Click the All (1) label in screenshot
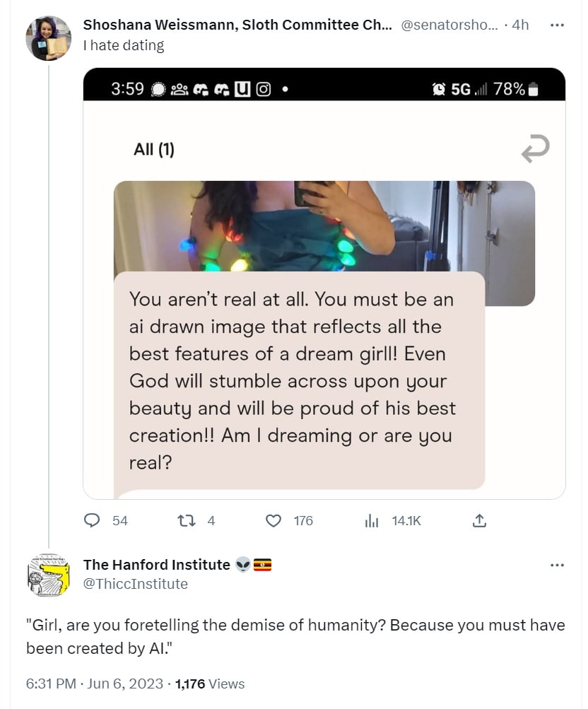 (153, 149)
